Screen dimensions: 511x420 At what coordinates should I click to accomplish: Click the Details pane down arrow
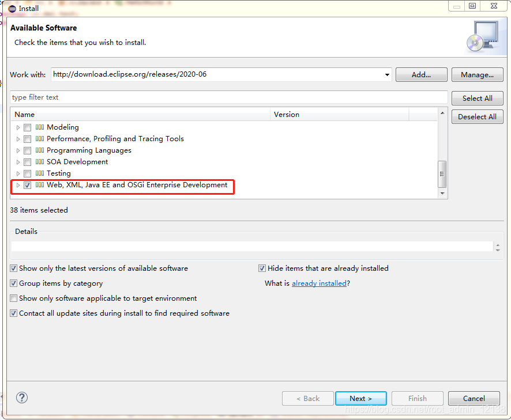[x=498, y=250]
